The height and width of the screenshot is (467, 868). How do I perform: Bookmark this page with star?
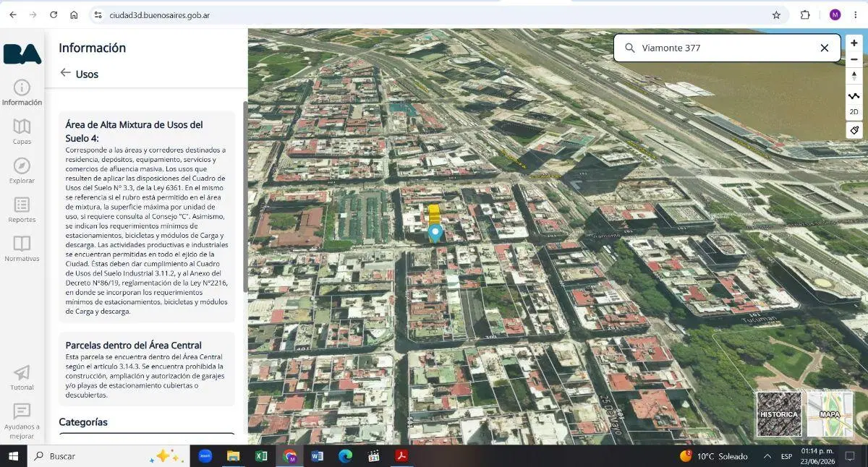pyautogui.click(x=776, y=14)
